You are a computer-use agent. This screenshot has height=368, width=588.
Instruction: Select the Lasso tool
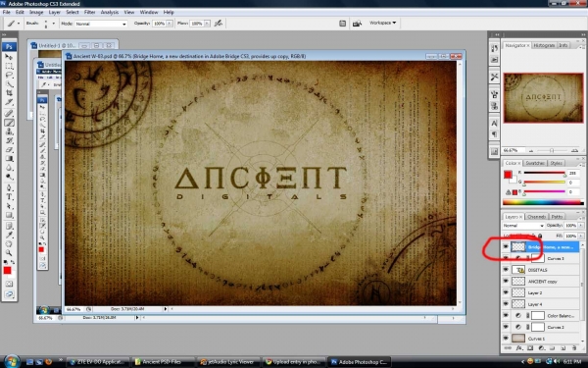[9, 76]
